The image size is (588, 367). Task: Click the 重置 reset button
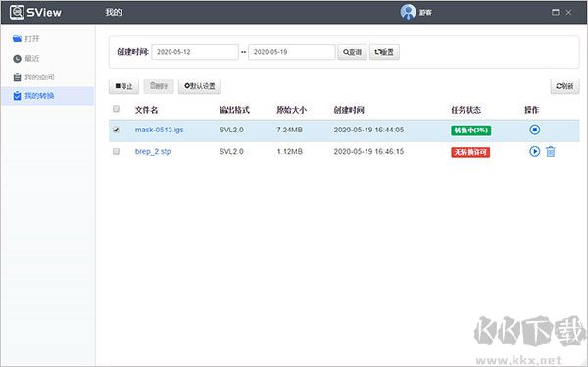(x=384, y=52)
